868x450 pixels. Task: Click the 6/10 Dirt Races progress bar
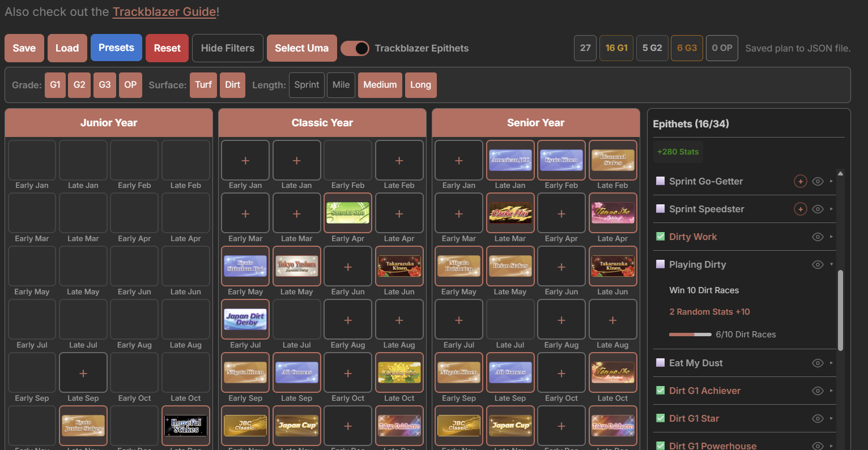pyautogui.click(x=690, y=335)
